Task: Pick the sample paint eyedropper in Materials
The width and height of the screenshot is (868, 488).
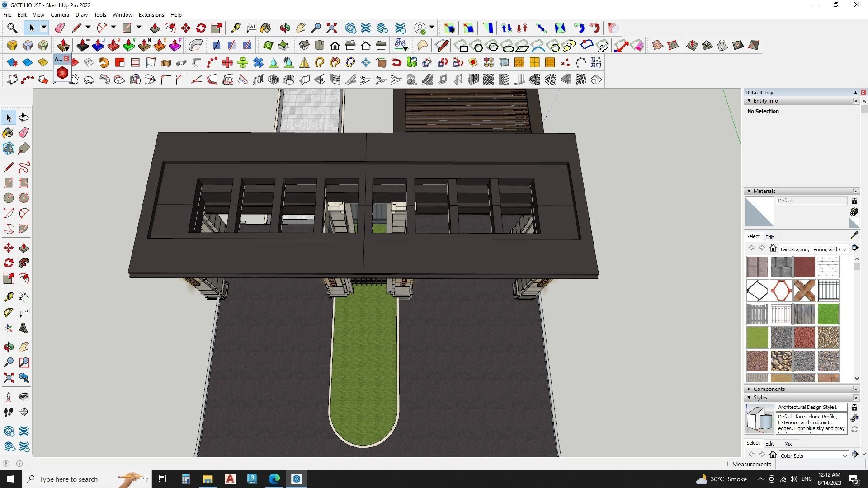Action: coord(854,235)
